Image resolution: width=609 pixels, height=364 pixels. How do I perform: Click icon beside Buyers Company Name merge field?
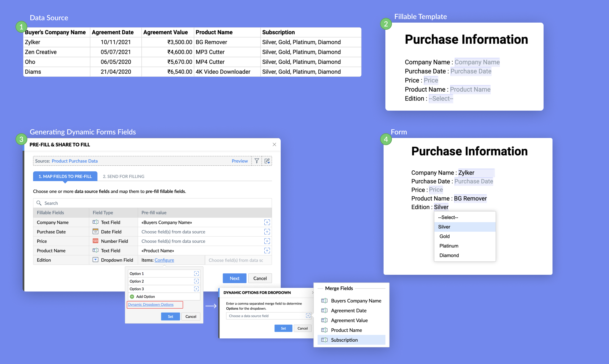click(324, 301)
